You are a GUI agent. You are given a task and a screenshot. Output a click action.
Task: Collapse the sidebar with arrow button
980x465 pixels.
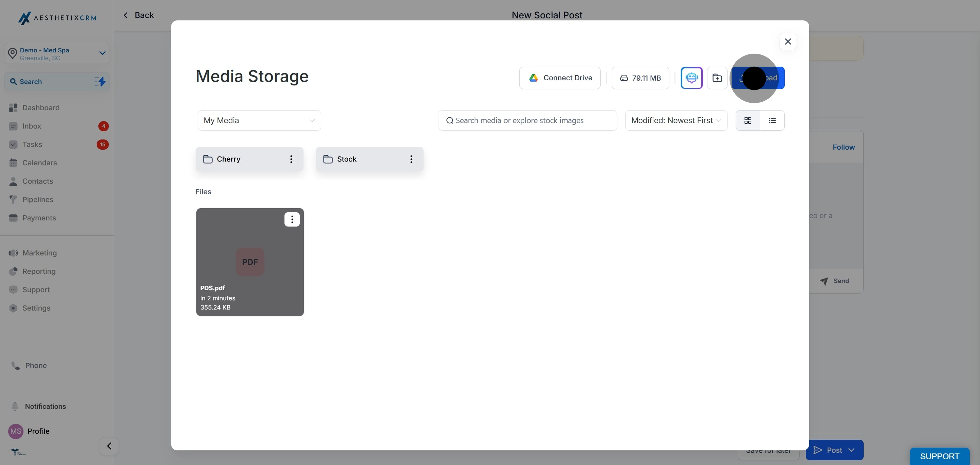pyautogui.click(x=109, y=446)
